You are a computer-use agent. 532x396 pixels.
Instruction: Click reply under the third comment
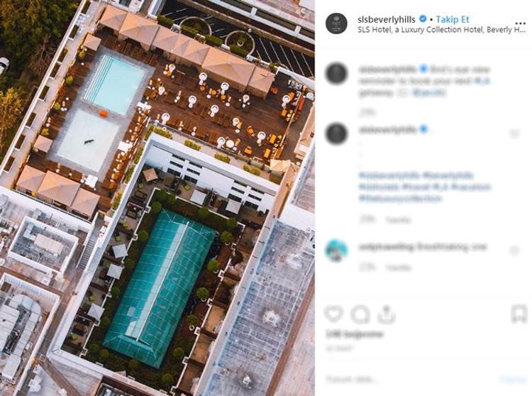(x=399, y=268)
